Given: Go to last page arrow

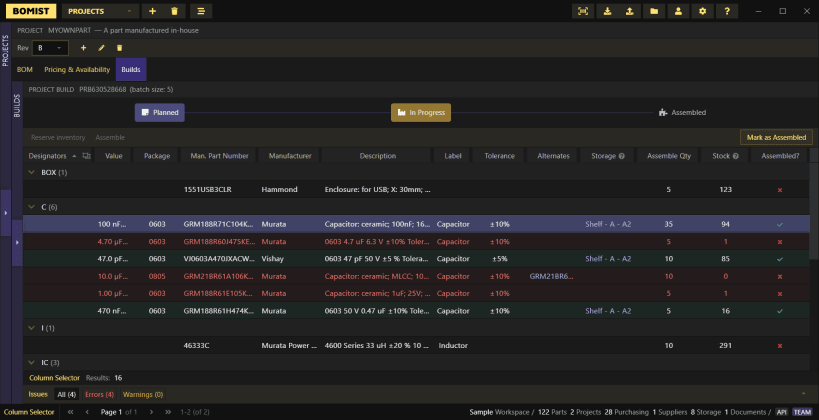Looking at the screenshot, I should pos(168,412).
